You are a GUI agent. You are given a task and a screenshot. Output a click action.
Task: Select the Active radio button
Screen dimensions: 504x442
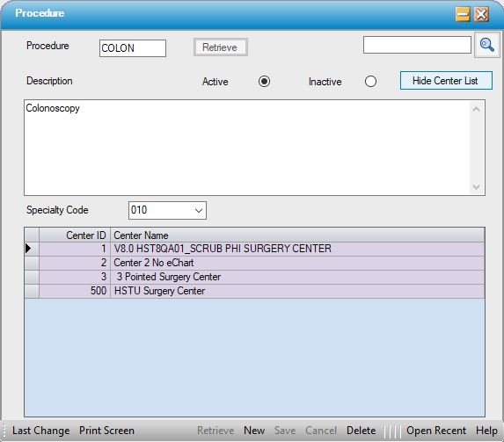264,81
